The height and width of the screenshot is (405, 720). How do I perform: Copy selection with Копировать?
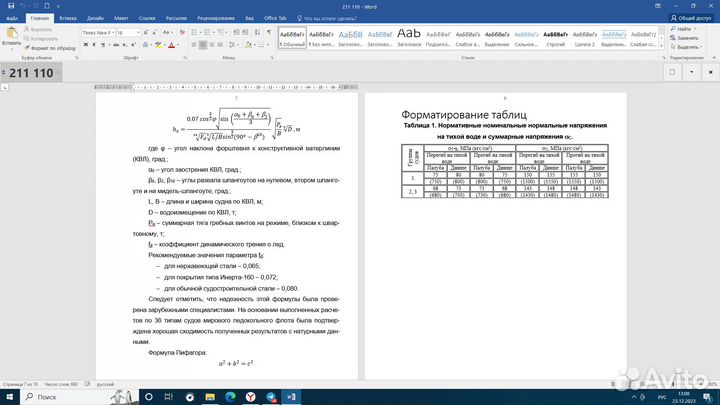(41, 39)
